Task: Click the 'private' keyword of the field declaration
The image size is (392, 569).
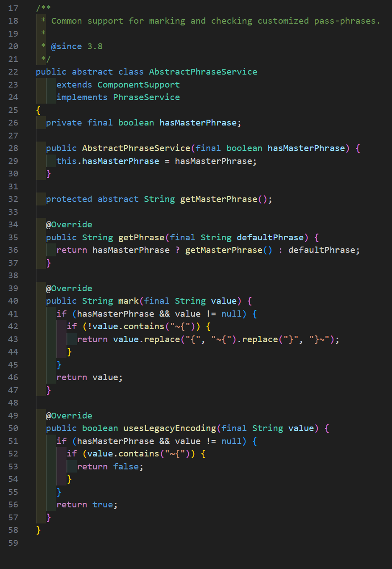Action: [x=64, y=123]
